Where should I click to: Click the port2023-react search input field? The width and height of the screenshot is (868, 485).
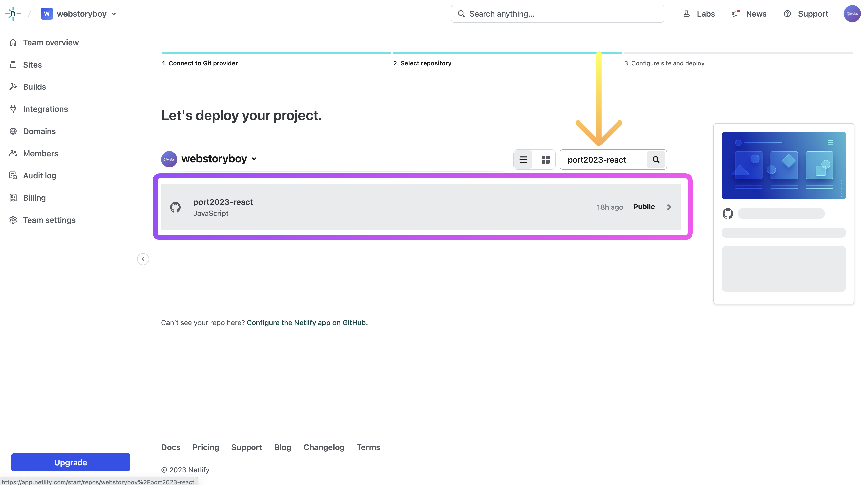pyautogui.click(x=604, y=159)
